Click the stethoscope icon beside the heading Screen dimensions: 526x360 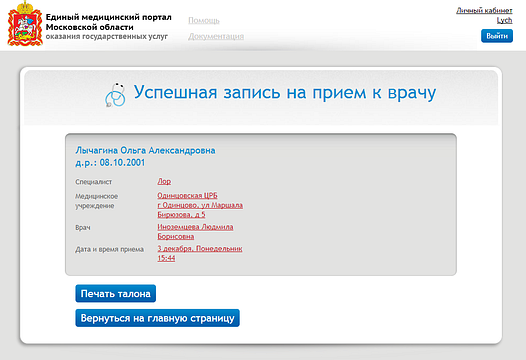point(115,95)
